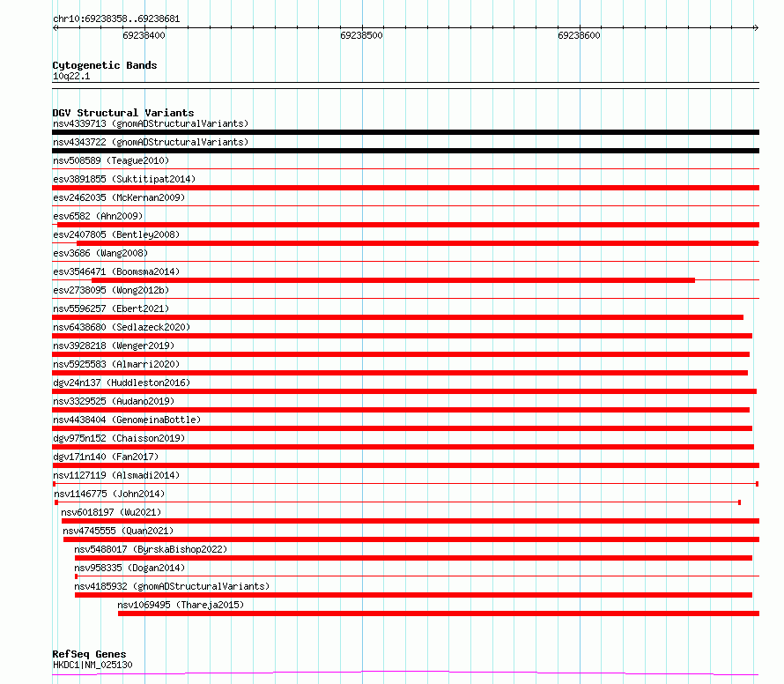Select variant label nsv3928218 (Wenger2019)
Image resolution: width=784 pixels, height=684 pixels.
coord(114,346)
